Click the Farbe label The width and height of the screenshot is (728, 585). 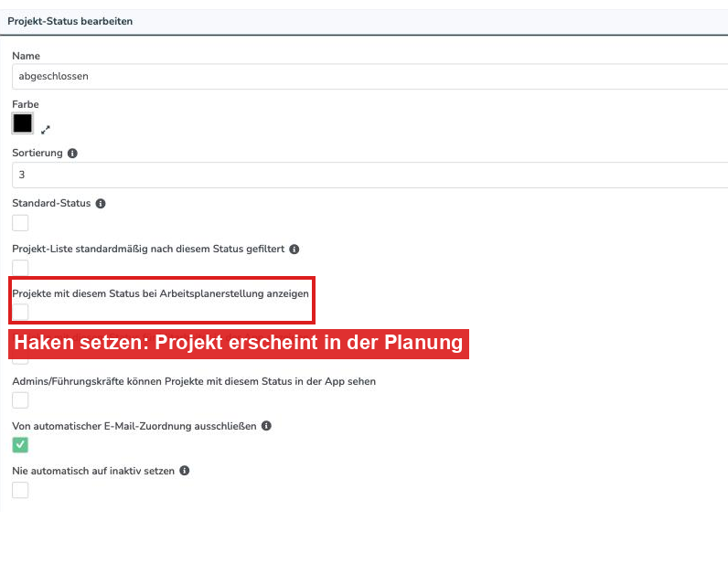(x=26, y=104)
